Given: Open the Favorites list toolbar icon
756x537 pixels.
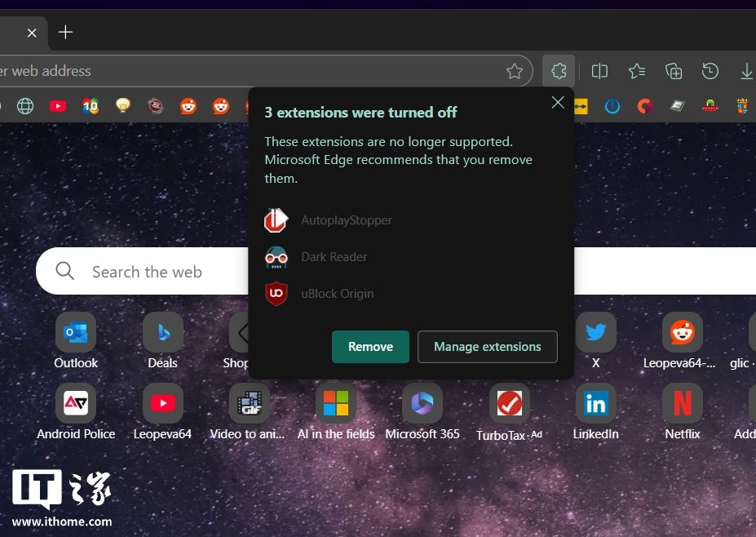Looking at the screenshot, I should pyautogui.click(x=637, y=71).
